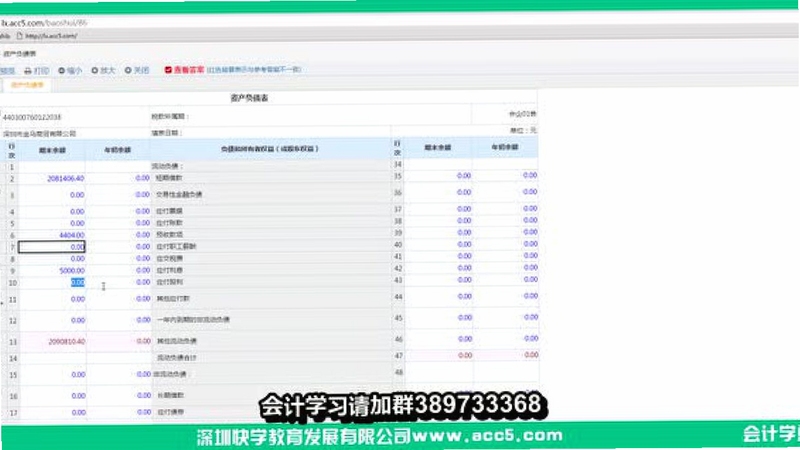Select cell with value 2081406.40 in row 2
The width and height of the screenshot is (800, 450).
tap(53, 179)
